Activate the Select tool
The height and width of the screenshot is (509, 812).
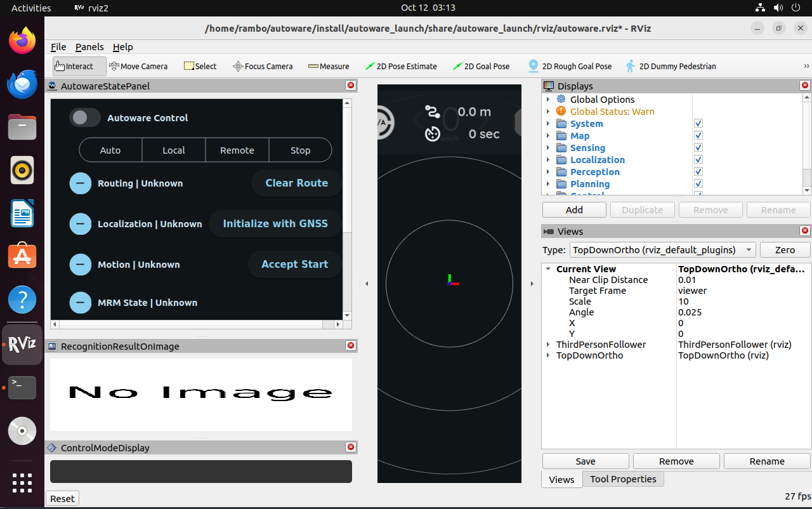[x=200, y=66]
